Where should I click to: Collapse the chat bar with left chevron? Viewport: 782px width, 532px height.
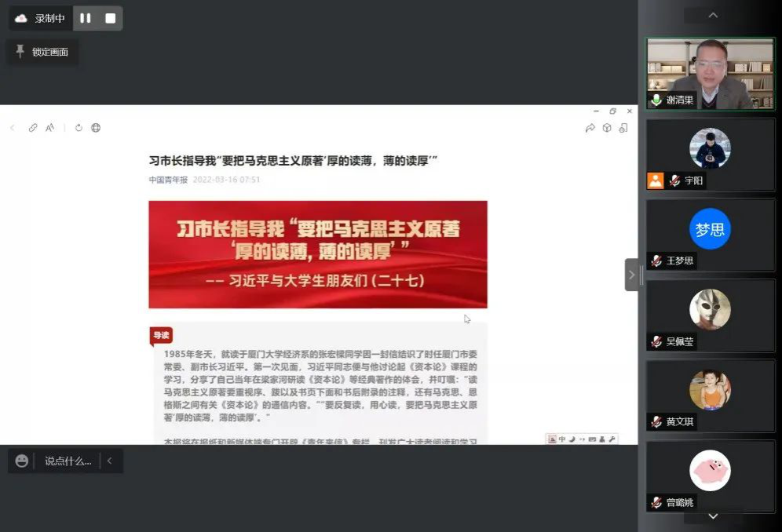[110, 461]
